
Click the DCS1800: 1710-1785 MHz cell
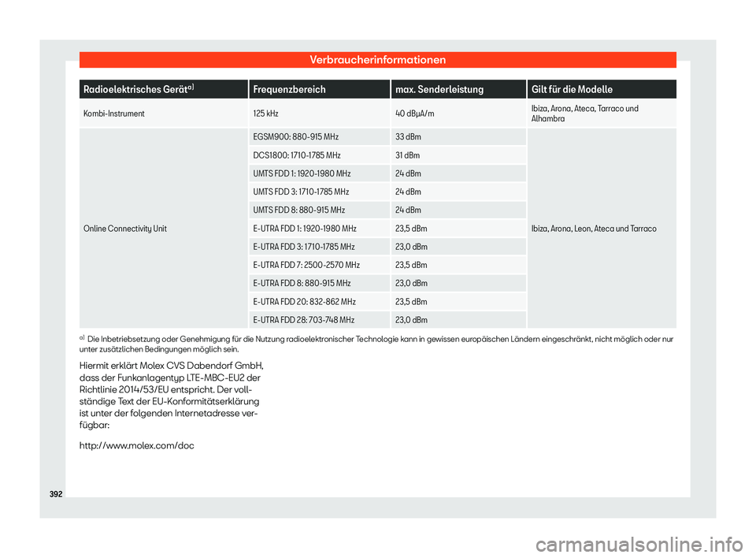pos(319,155)
